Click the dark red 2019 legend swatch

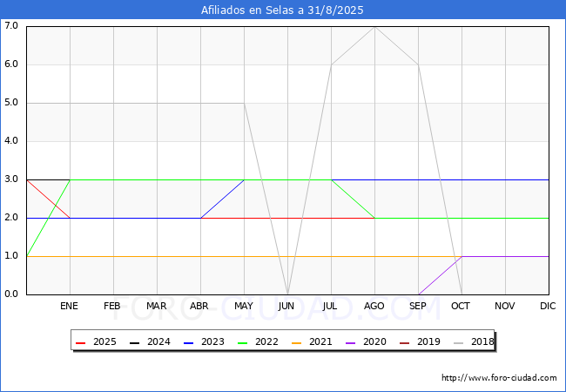pos(404,342)
